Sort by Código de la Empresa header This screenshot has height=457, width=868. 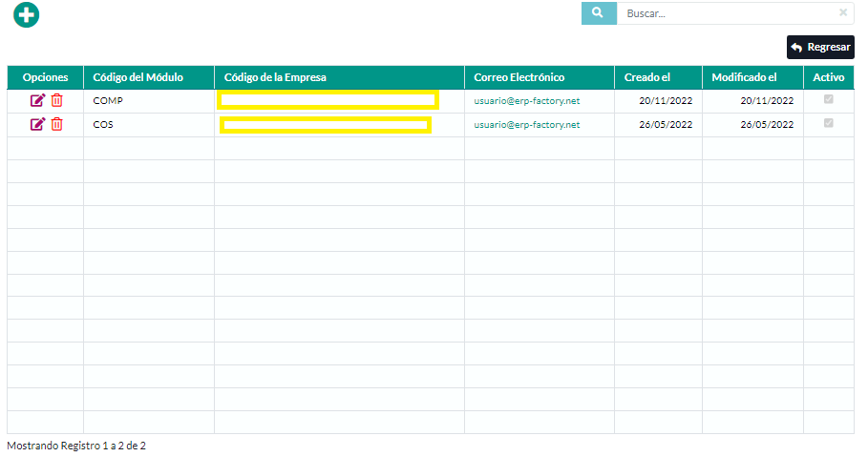tap(275, 77)
